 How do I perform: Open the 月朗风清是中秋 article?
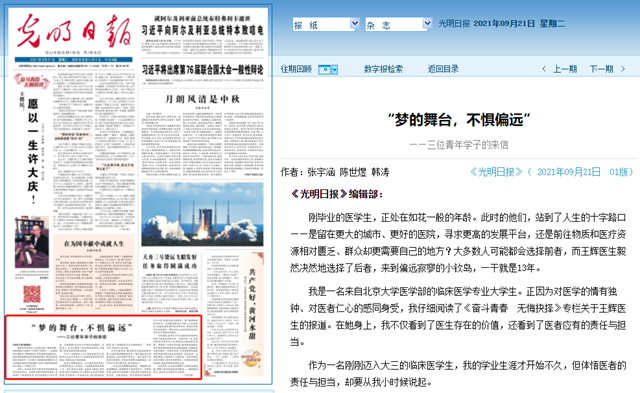[202, 99]
